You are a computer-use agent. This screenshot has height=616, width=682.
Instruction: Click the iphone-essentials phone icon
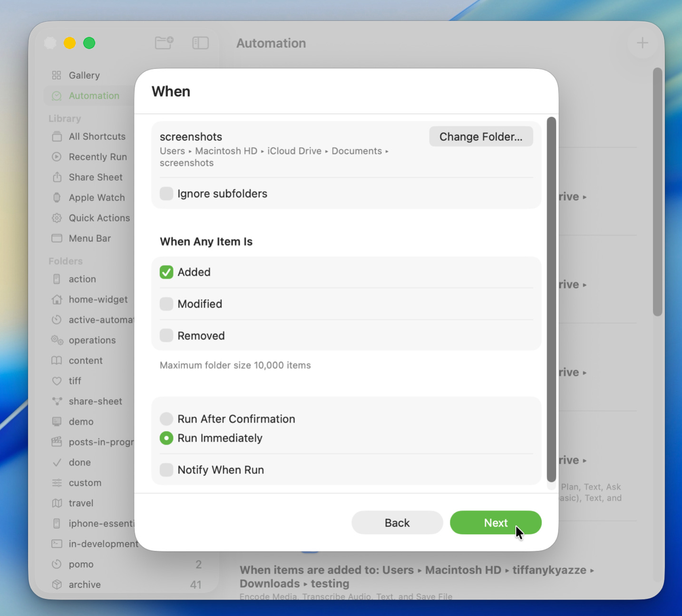point(57,523)
